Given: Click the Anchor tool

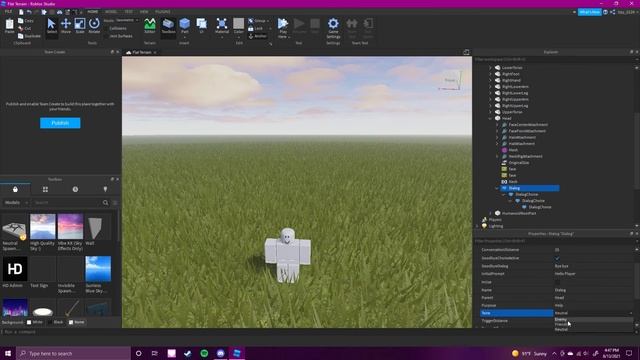Looking at the screenshot, I should coord(258,36).
